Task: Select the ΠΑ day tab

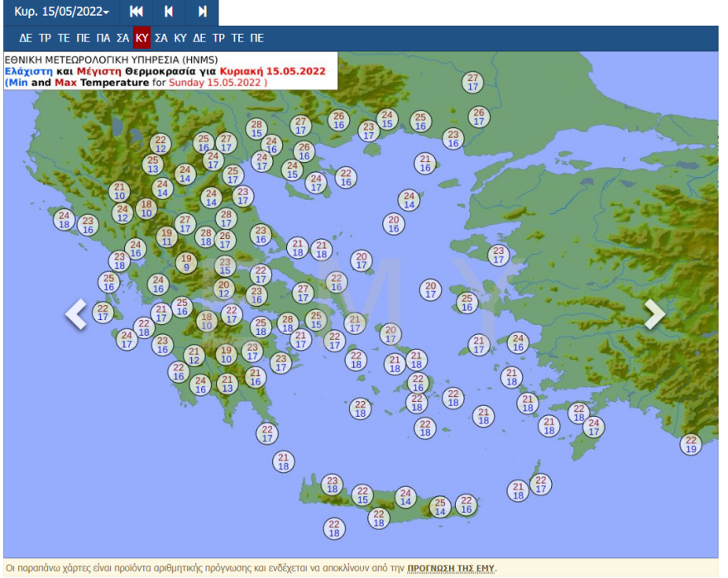Action: pyautogui.click(x=103, y=38)
